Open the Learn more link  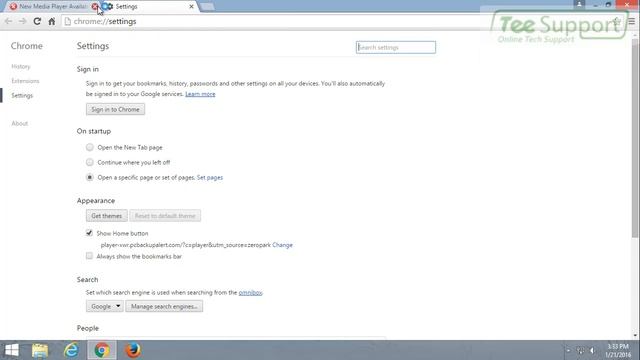(x=200, y=94)
